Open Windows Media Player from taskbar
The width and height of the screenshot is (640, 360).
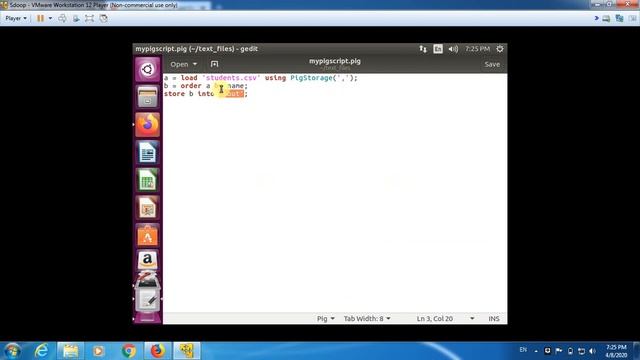point(98,351)
